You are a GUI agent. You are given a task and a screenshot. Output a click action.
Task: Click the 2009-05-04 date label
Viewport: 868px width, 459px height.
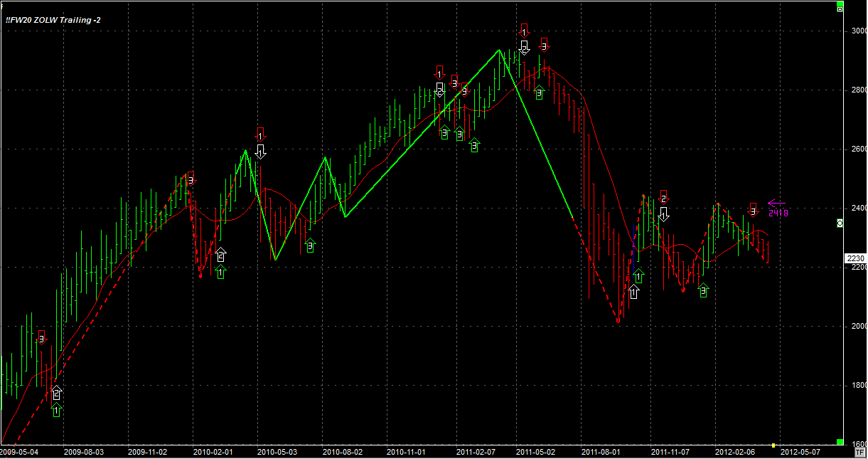pos(18,452)
